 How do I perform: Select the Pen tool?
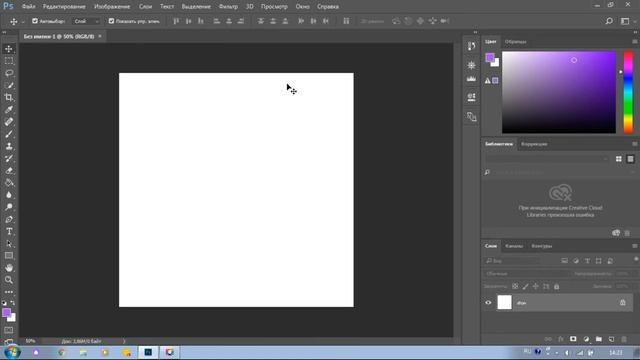coord(9,220)
